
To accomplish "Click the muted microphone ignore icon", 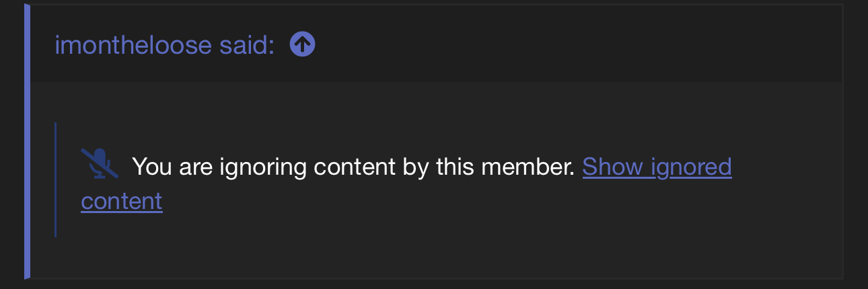I will [x=100, y=164].
